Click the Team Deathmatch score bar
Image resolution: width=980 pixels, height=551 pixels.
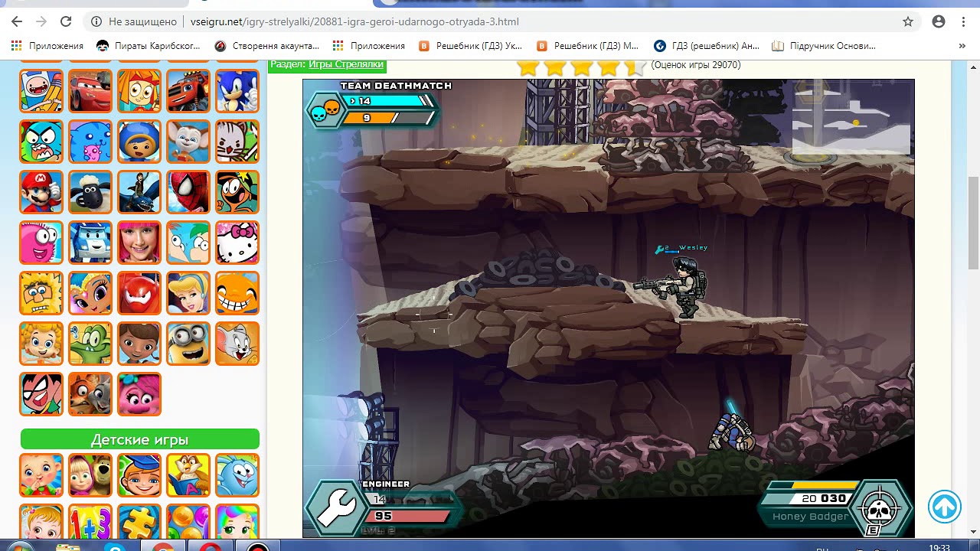[373, 109]
